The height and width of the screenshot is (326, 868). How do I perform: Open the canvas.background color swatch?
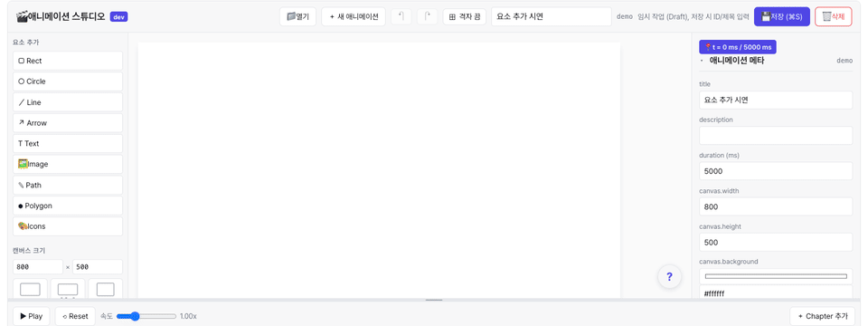pos(776,276)
